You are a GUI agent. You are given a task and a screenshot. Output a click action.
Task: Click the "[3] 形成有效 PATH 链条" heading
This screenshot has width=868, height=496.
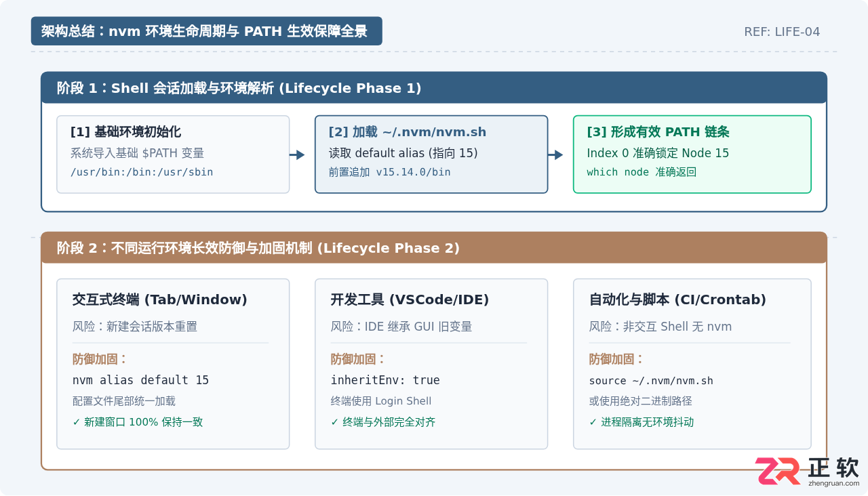[658, 132]
